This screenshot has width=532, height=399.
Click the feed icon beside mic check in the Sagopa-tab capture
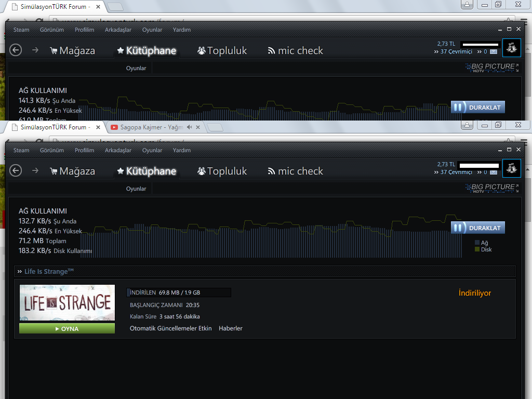pyautogui.click(x=271, y=171)
